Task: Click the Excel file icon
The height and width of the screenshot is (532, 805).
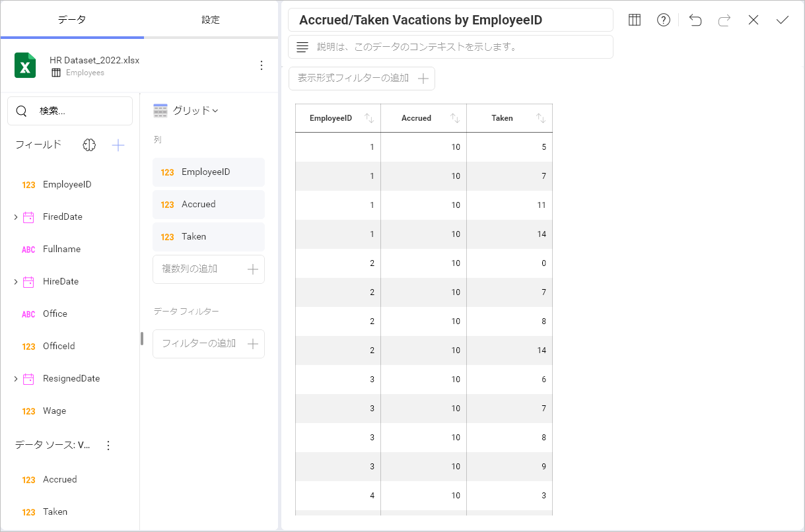Action: tap(25, 65)
